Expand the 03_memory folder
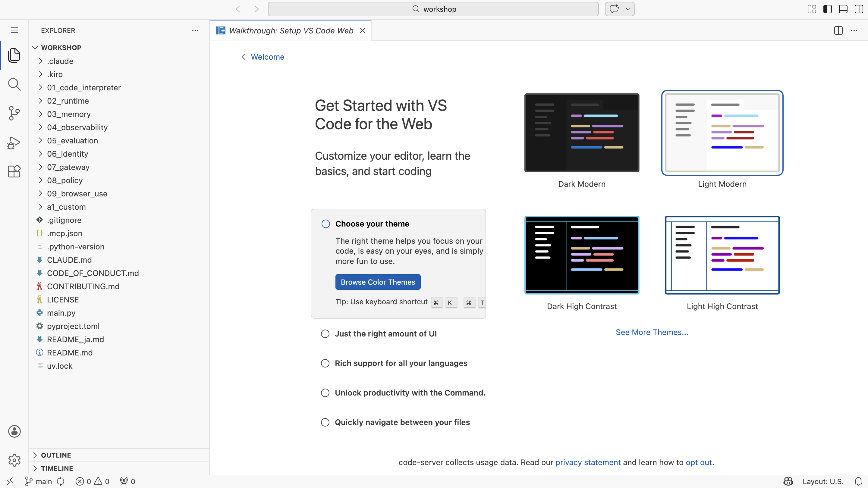The image size is (868, 488). tap(69, 114)
